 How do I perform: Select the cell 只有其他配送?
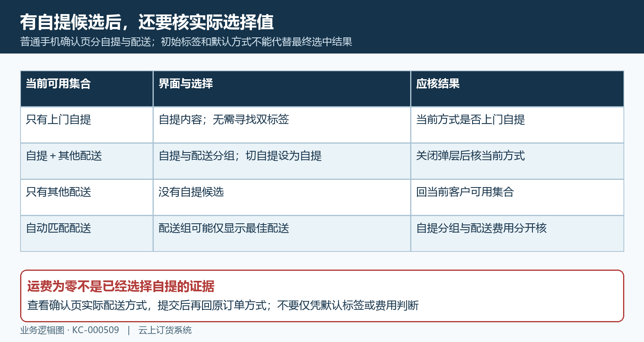coord(87,198)
